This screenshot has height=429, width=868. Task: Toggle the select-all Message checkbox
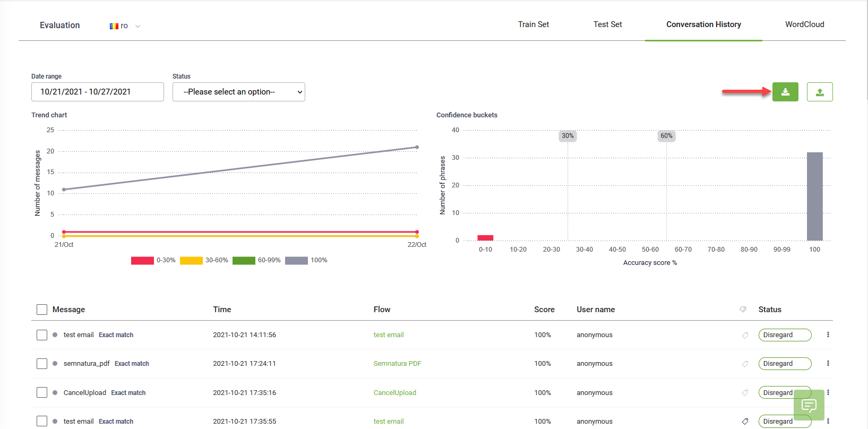tap(42, 310)
